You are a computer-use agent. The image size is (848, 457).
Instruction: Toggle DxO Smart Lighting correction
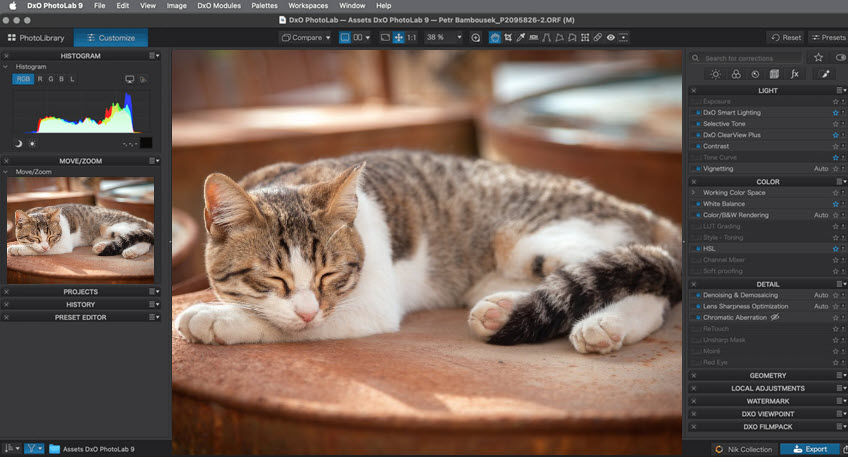click(x=697, y=113)
